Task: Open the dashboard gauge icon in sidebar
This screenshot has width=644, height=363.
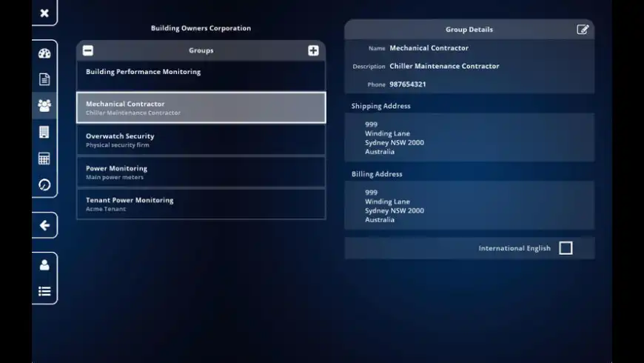Action: click(44, 53)
